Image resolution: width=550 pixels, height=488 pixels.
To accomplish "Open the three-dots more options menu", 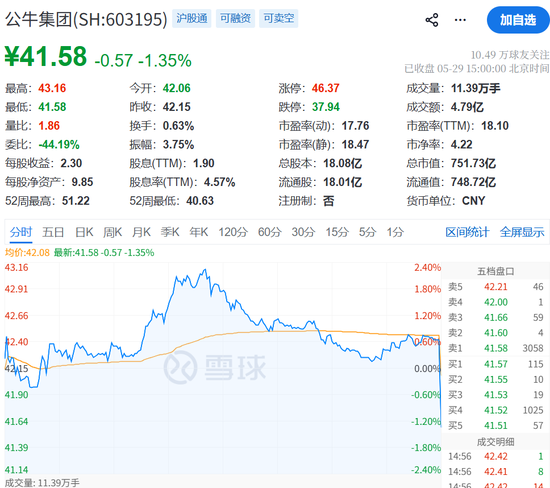I will tap(460, 20).
